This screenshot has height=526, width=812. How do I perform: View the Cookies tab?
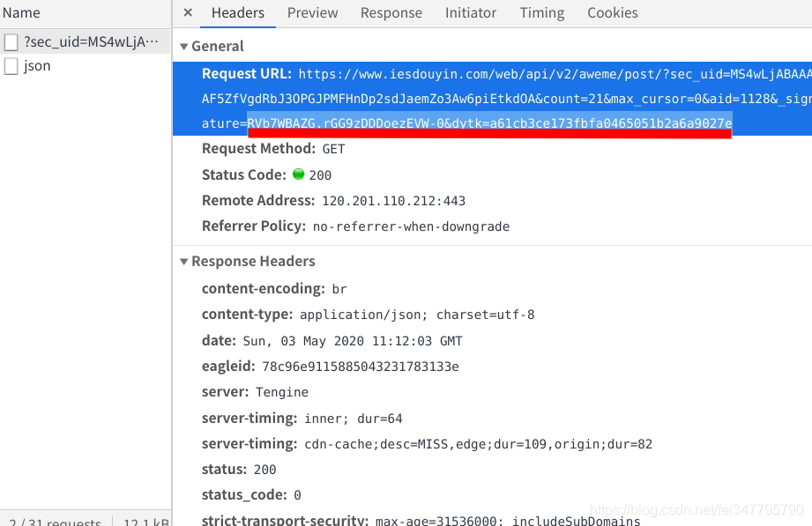[x=612, y=13]
